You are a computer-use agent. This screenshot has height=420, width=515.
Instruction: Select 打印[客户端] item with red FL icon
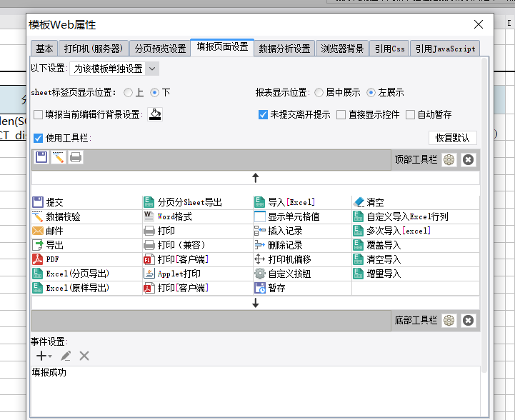coord(198,259)
